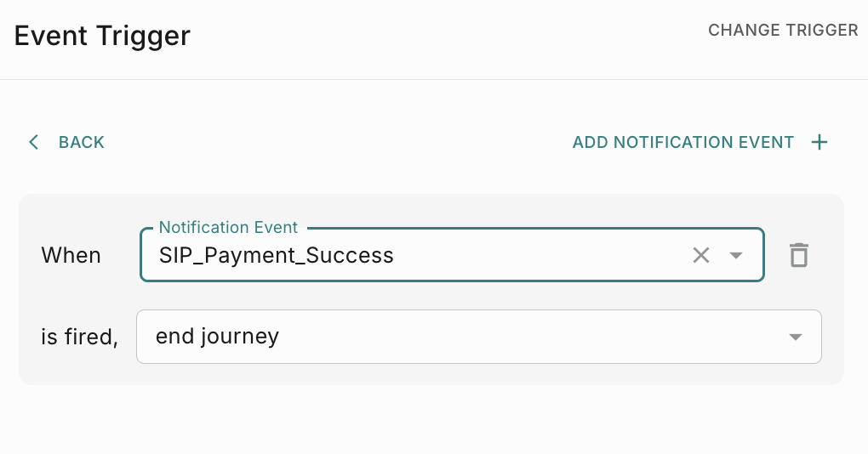The width and height of the screenshot is (868, 454).
Task: Click the When label
Action: [71, 255]
